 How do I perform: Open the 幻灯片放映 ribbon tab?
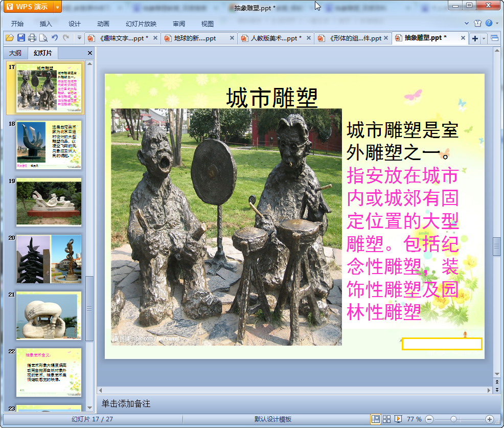(x=141, y=24)
